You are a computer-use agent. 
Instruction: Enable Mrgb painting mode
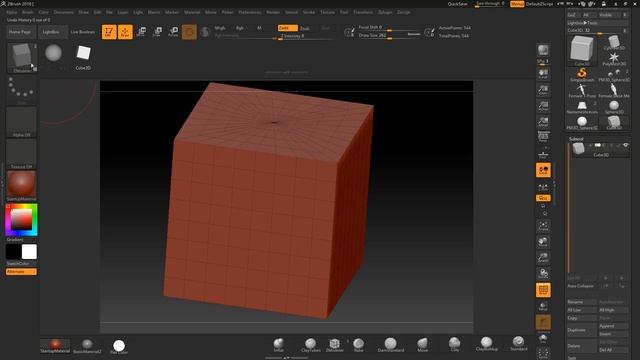220,28
